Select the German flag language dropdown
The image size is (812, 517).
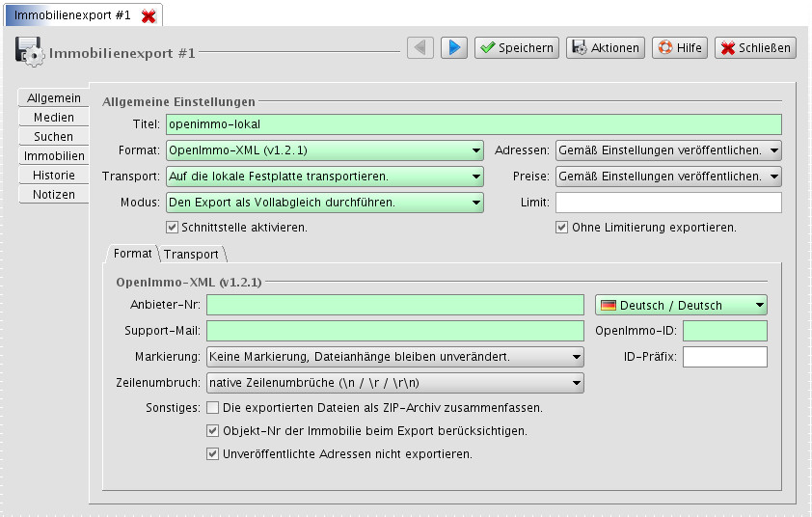click(x=681, y=305)
